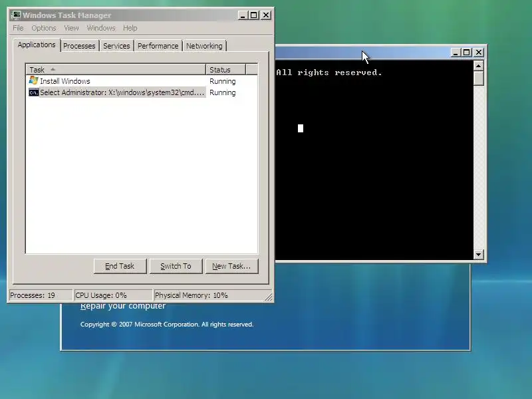Viewport: 532px width, 399px height.
Task: Click the Task Manager title bar icon
Action: [15, 15]
